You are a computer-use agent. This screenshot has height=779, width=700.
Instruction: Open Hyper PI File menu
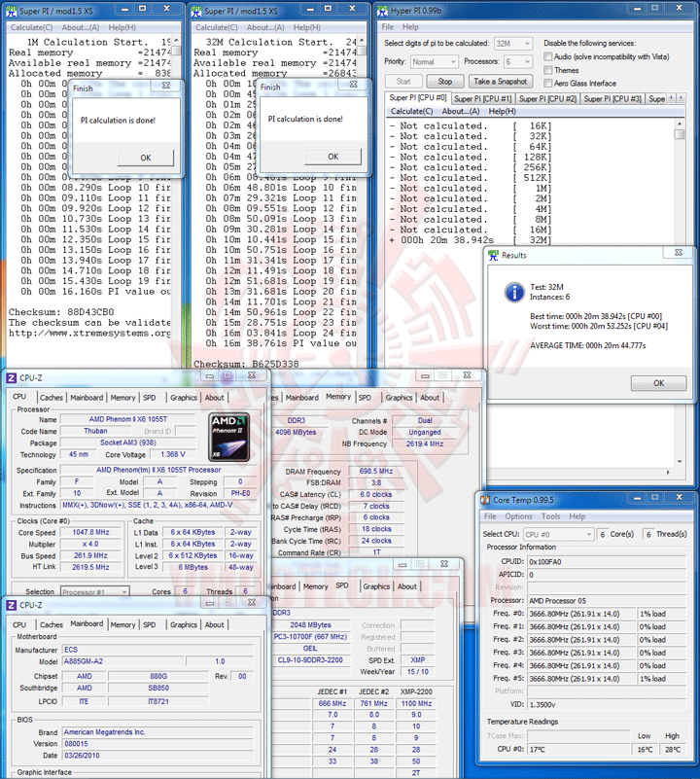[388, 27]
